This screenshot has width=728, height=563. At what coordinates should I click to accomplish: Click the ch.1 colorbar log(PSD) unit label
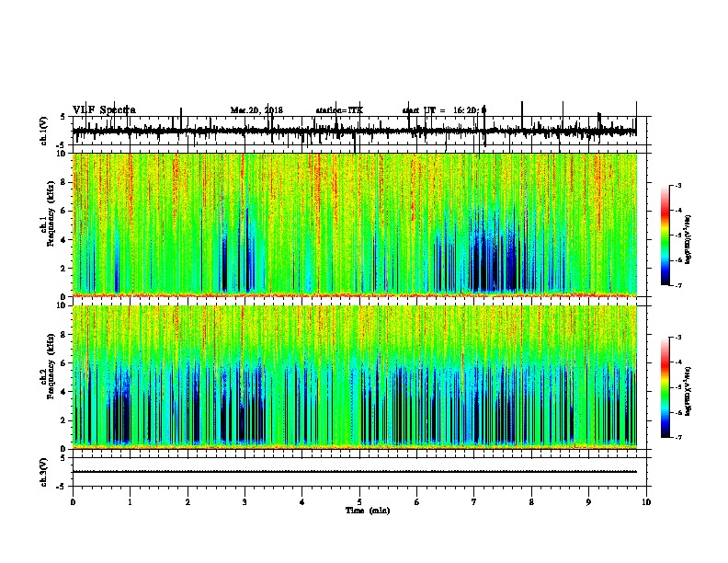(x=688, y=240)
